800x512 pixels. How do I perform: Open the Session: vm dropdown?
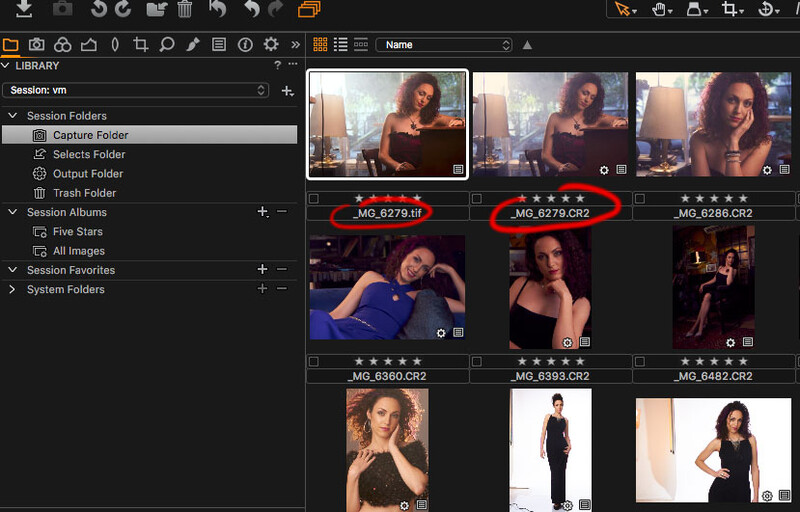136,90
